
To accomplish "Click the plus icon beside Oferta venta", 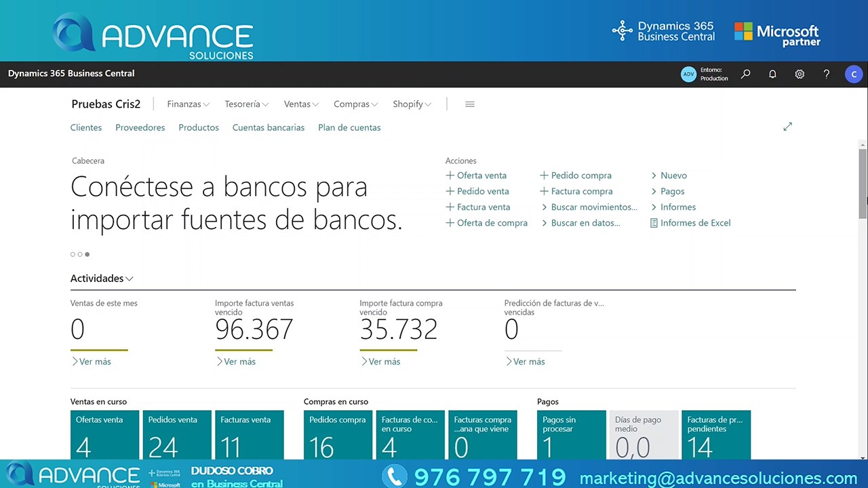I will (x=450, y=176).
